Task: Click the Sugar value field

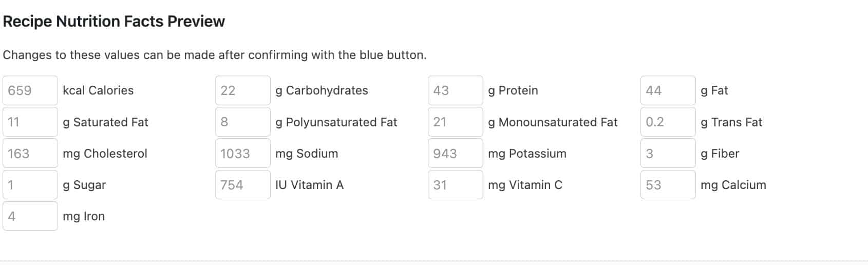Action: tap(30, 184)
